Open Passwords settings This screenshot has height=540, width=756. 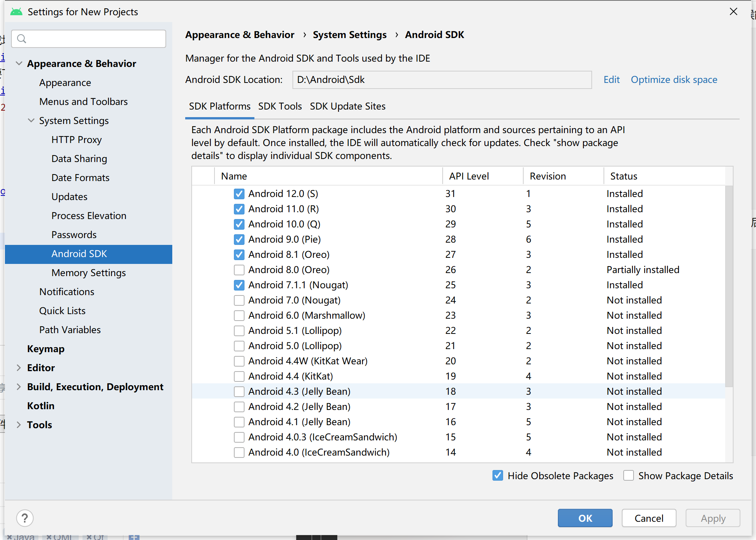point(74,235)
